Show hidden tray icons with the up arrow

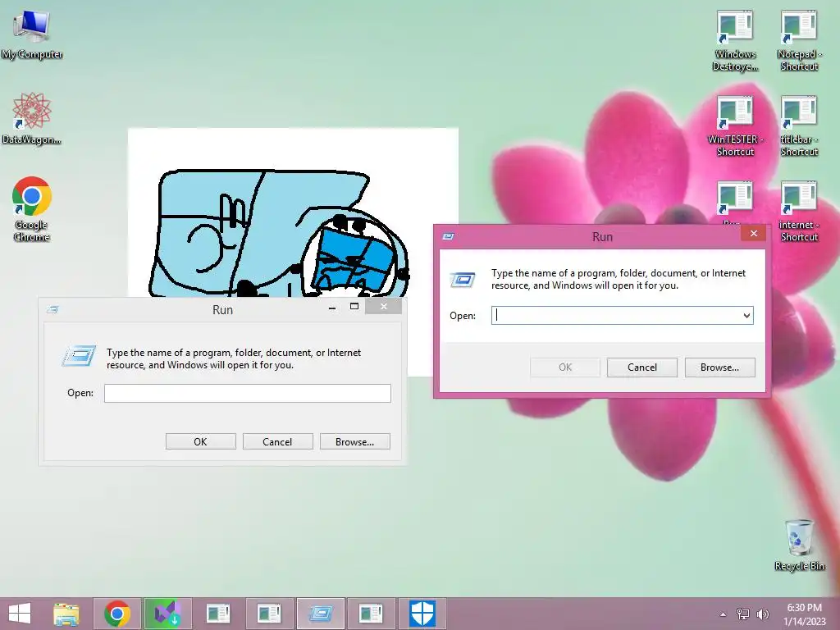724,614
